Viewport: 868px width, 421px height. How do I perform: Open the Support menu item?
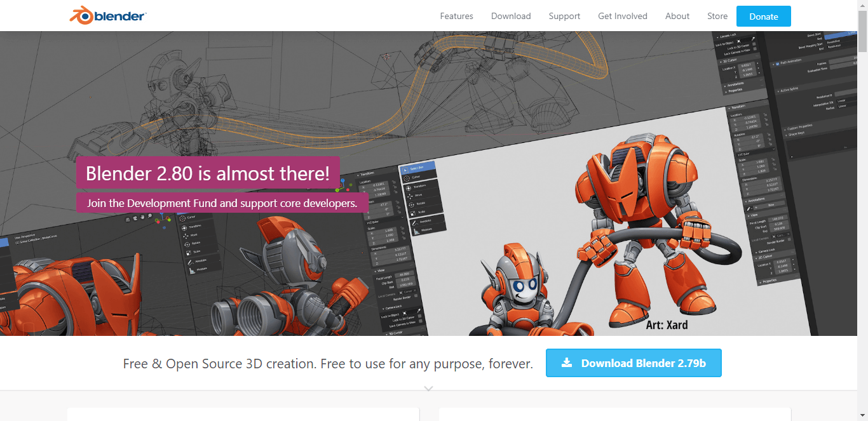[x=564, y=16]
